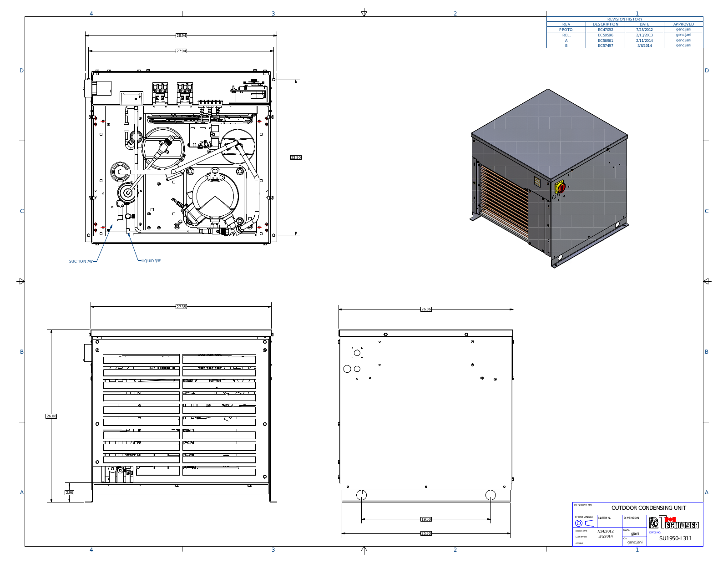
Task: Click the DIMENSION field in title block
Action: pos(634,522)
